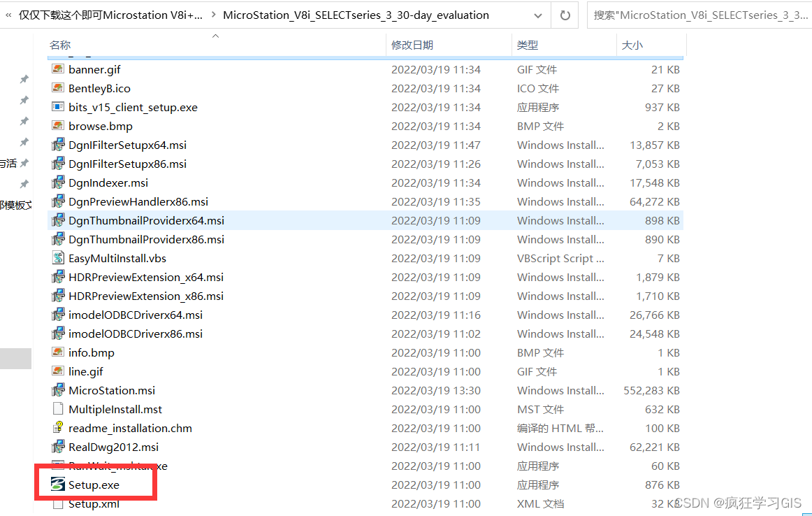Click the imodelODBCDriverx86.msi installer icon
This screenshot has height=516, width=812.
coord(58,334)
